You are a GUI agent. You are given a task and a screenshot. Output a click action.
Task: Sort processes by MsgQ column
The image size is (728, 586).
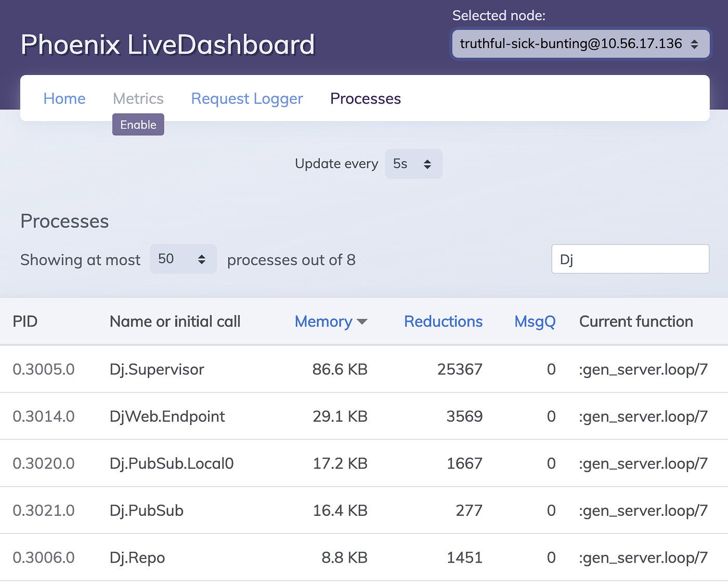tap(535, 321)
